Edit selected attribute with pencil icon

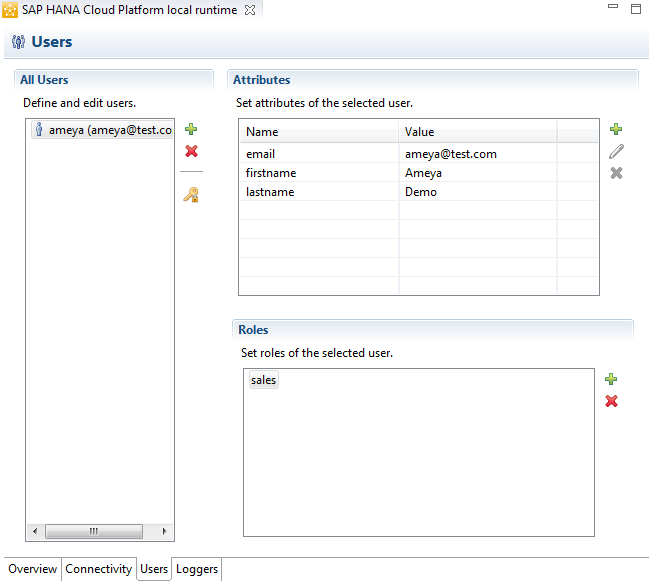click(616, 151)
